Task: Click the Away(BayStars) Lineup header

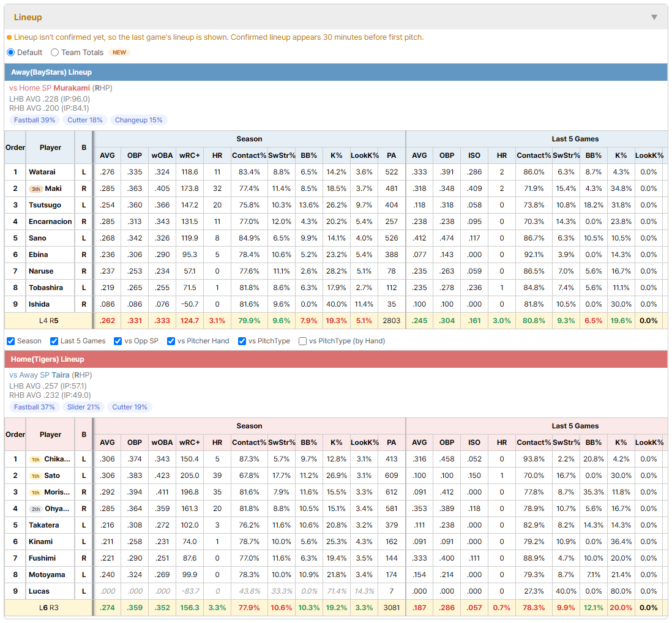Action: pos(336,72)
